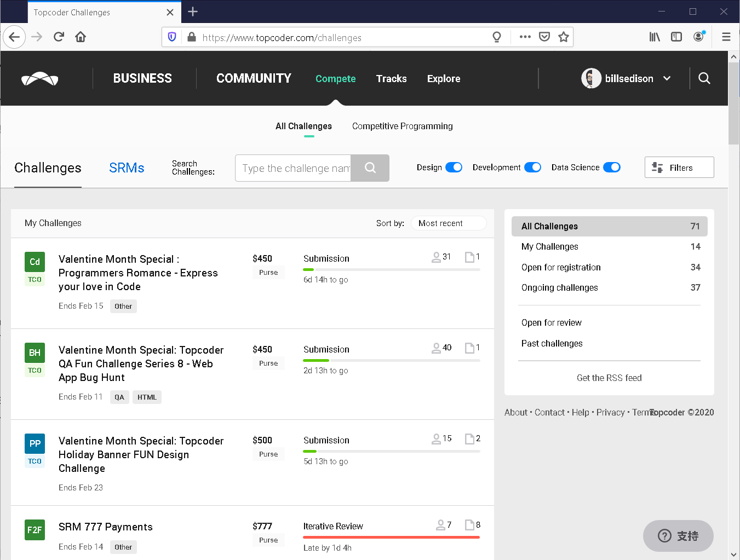Select the Tracks nav item
The width and height of the screenshot is (740, 560).
click(391, 79)
